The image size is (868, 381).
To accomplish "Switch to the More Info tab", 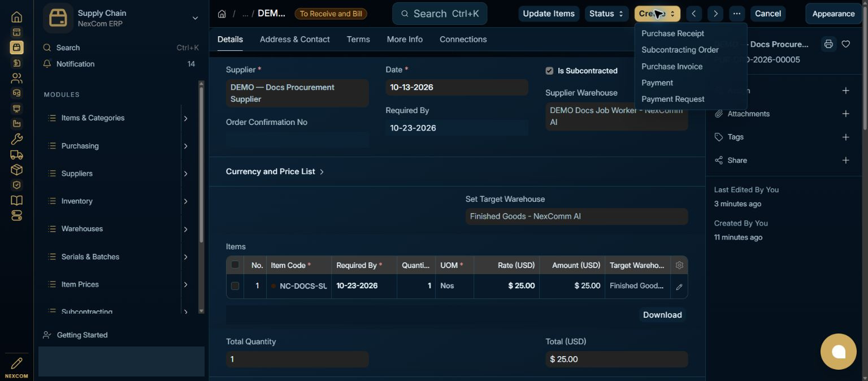I will click(x=405, y=40).
